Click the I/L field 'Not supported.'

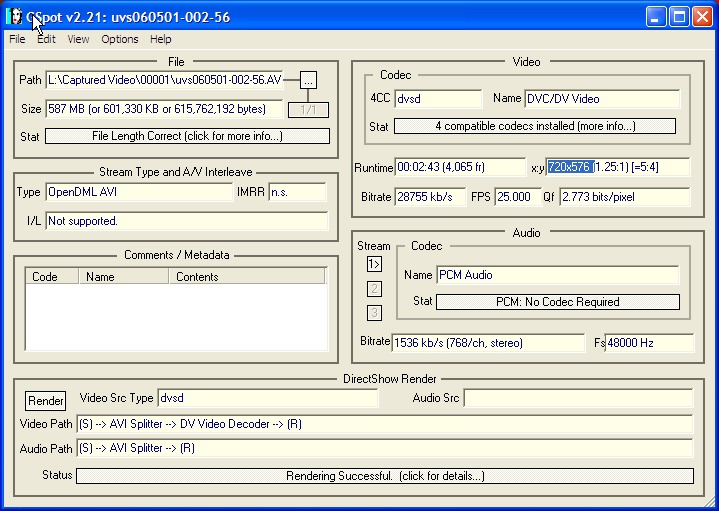[187, 221]
